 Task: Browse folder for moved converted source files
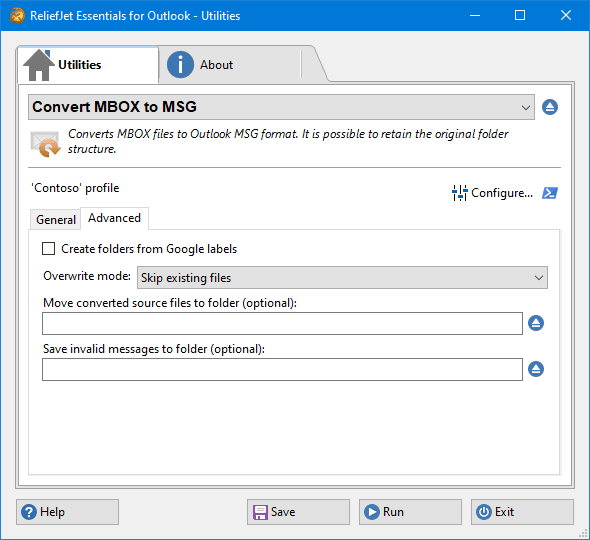(536, 323)
